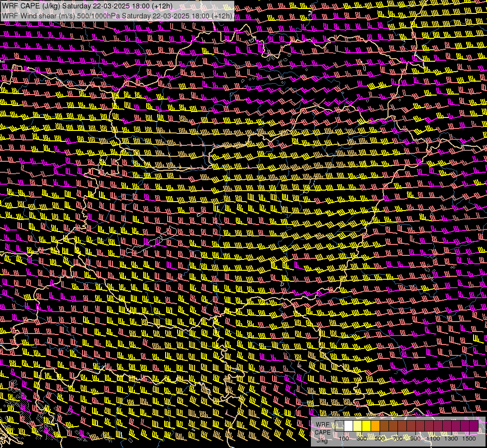
Task: Click the legend label "500"
Action: point(380,439)
